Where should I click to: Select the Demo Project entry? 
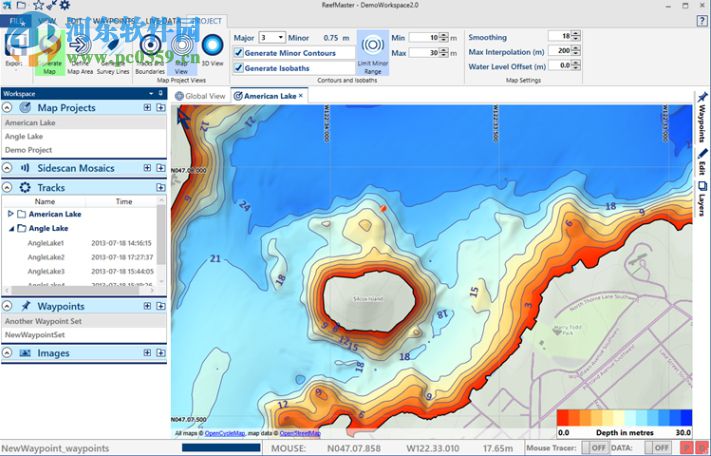[28, 149]
